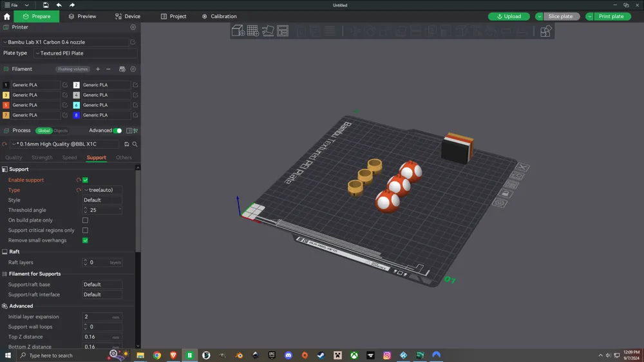This screenshot has width=644, height=362.
Task: Open the support Type tree(auto) dropdown
Action: click(x=102, y=190)
